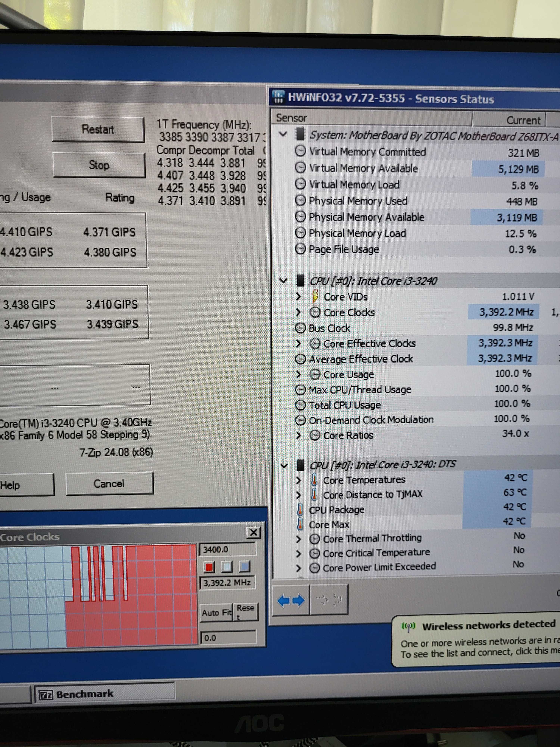Click On-Demand Clock Modulation icon
This screenshot has width=560, height=747.
(x=300, y=420)
